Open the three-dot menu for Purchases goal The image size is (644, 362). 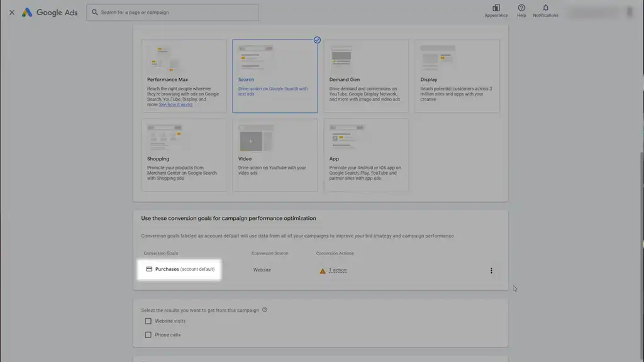[x=491, y=270]
